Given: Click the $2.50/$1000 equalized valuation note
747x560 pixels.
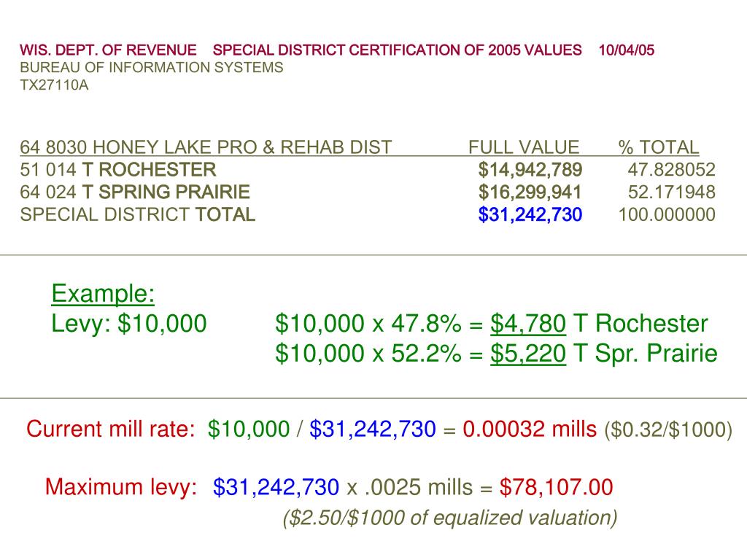Looking at the screenshot, I should point(450,518).
